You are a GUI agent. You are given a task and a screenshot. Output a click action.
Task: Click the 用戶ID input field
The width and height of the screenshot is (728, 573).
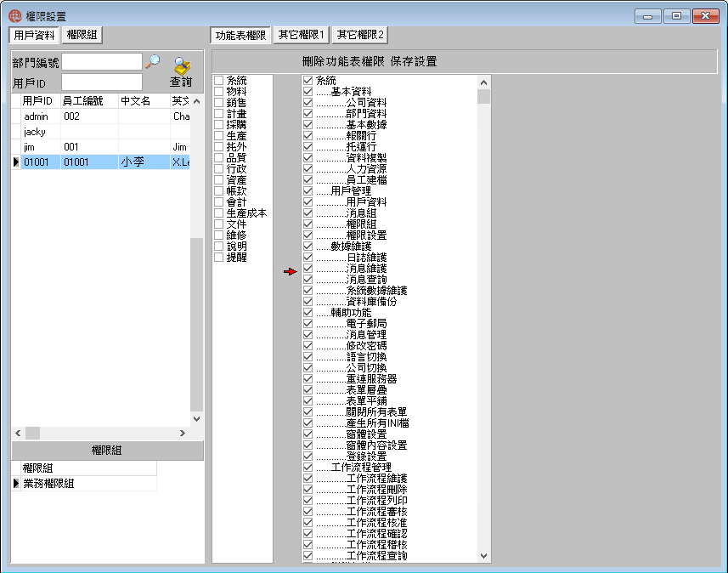click(102, 82)
